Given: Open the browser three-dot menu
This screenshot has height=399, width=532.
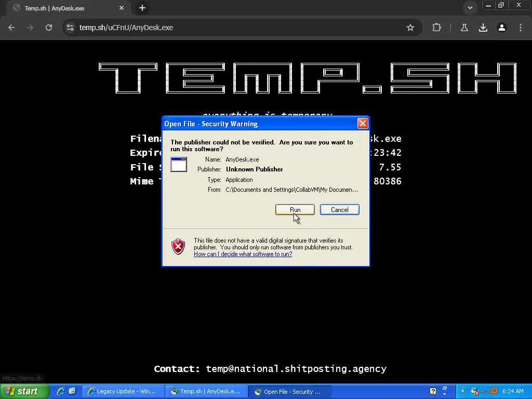Looking at the screenshot, I should (521, 28).
